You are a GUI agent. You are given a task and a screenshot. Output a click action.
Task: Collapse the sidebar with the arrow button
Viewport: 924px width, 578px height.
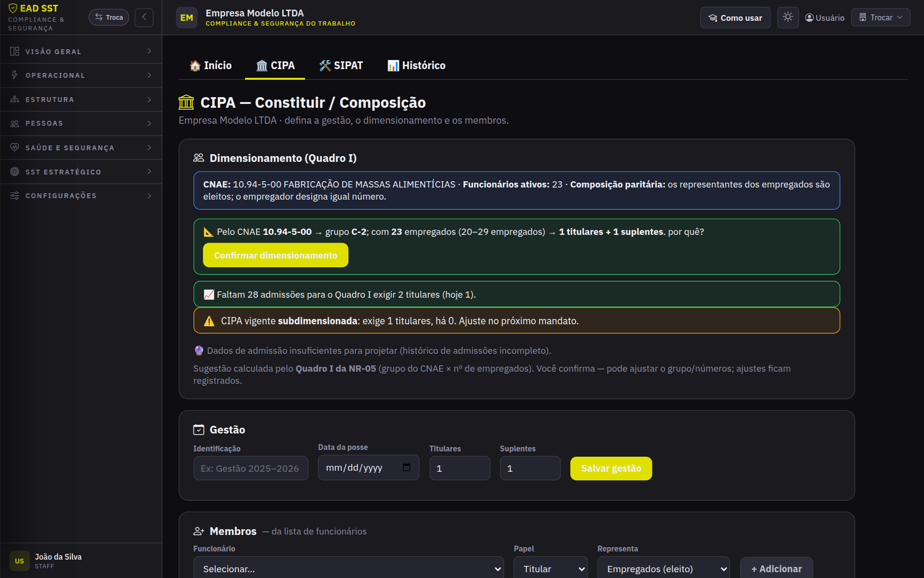pos(144,17)
